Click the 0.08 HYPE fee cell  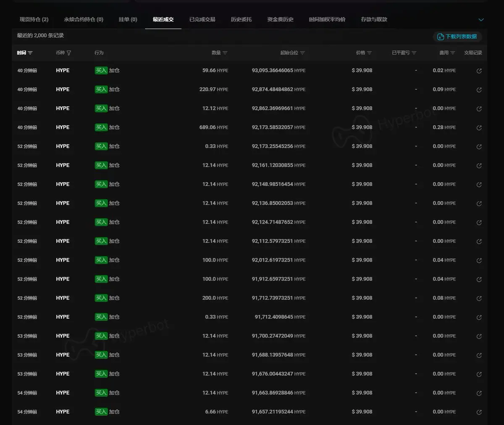(x=444, y=298)
